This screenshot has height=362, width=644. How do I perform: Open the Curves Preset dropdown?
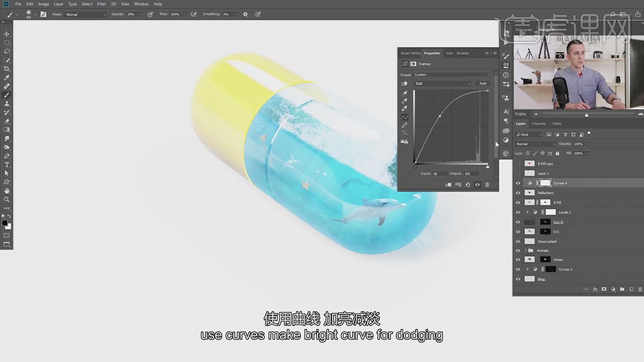coord(452,75)
